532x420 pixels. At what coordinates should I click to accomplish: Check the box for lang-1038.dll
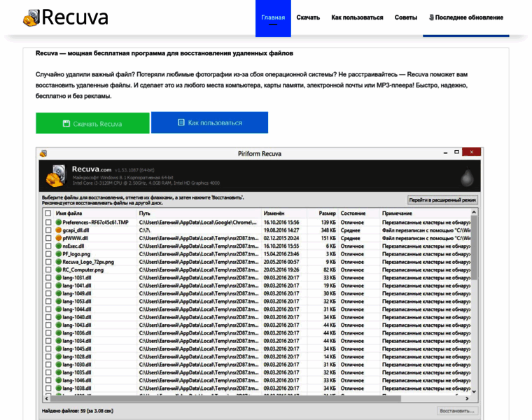click(x=48, y=388)
